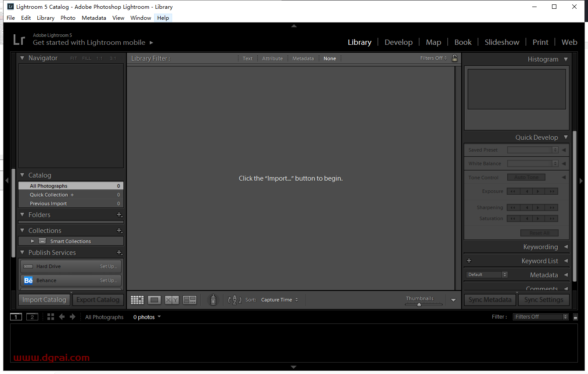Select the Grid view icon
The width and height of the screenshot is (588, 374).
click(137, 299)
